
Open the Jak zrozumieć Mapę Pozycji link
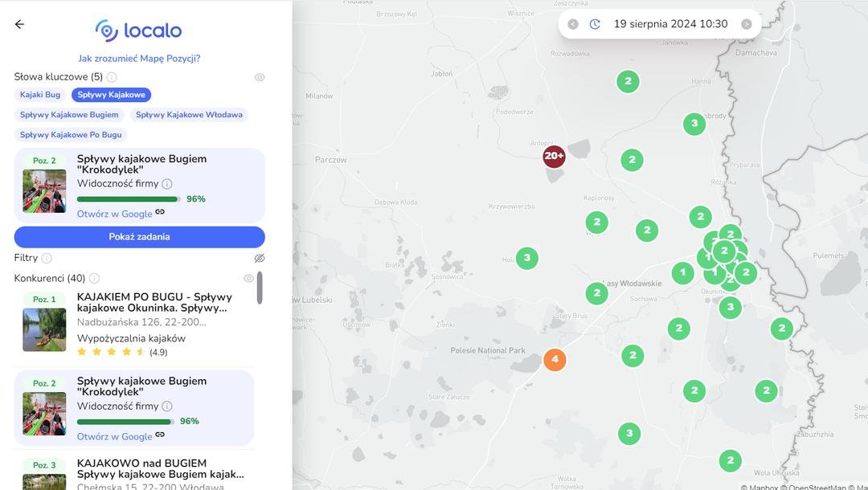tap(139, 59)
